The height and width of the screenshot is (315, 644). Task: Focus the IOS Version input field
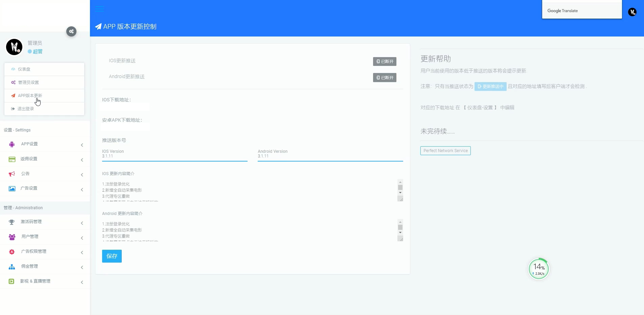(175, 156)
